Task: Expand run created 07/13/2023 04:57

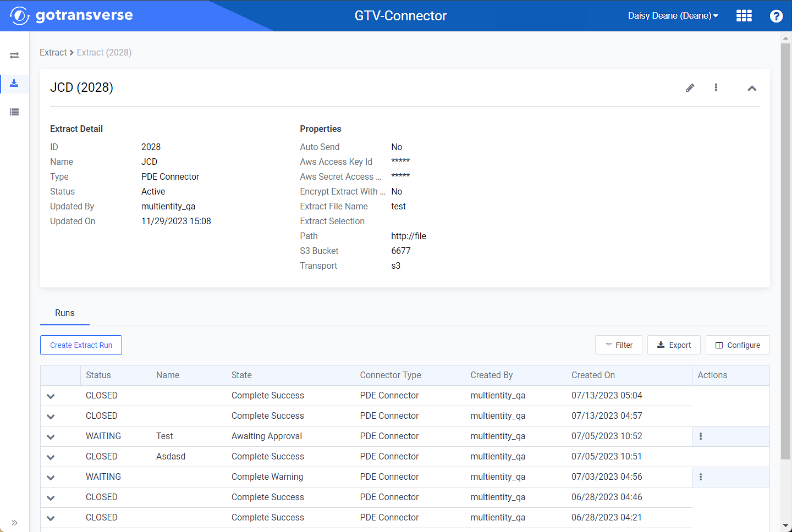Action: click(x=51, y=417)
